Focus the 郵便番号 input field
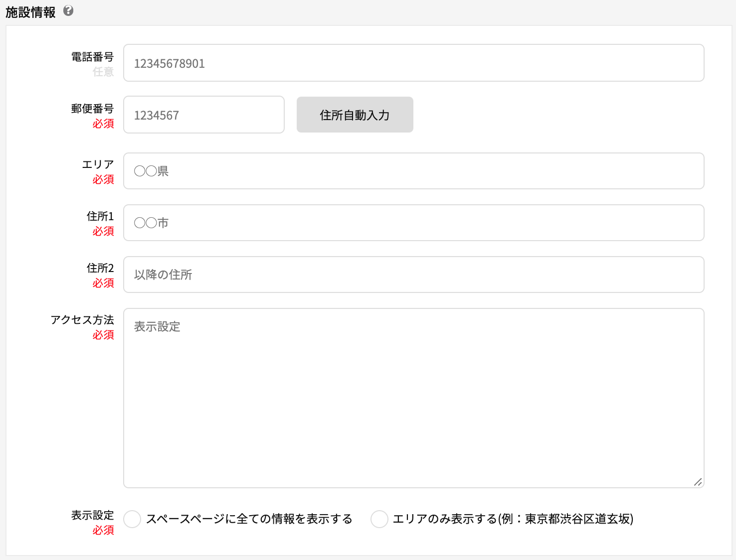This screenshot has width=736, height=560. click(x=204, y=115)
